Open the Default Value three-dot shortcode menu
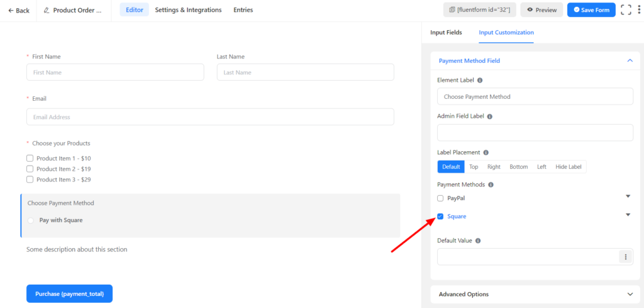Viewport: 644px width, 308px height. coord(626,257)
